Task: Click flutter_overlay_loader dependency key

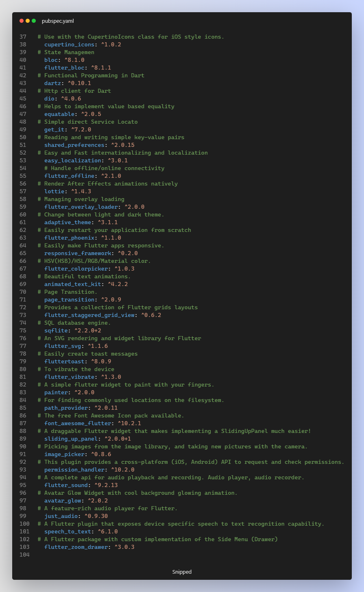Action: [81, 207]
